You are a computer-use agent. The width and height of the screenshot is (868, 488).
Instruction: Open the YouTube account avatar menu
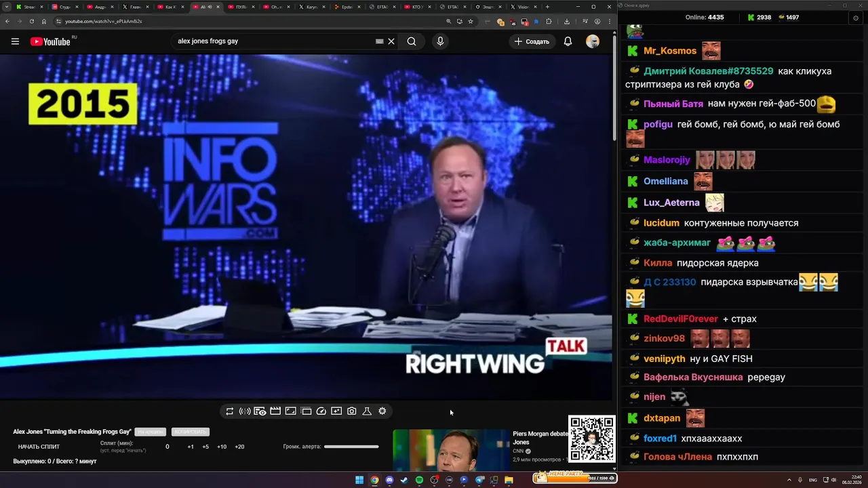point(593,41)
